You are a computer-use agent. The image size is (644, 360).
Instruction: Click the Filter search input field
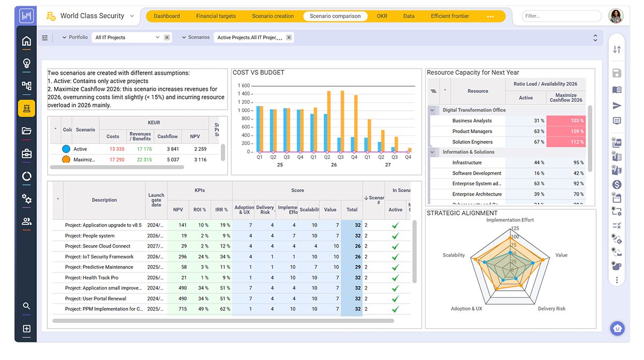click(560, 16)
